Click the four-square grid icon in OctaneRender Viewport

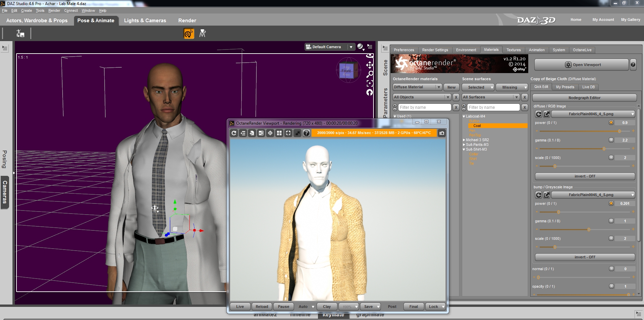pos(279,133)
